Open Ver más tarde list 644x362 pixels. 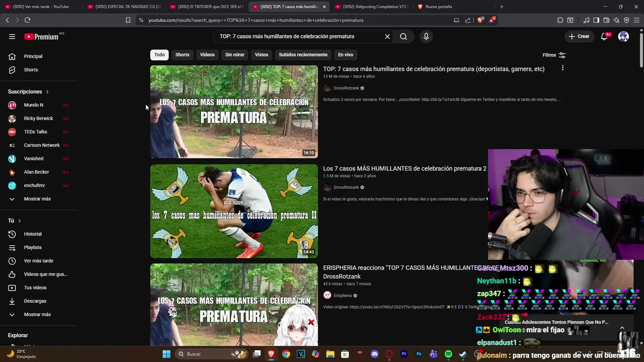click(38, 261)
